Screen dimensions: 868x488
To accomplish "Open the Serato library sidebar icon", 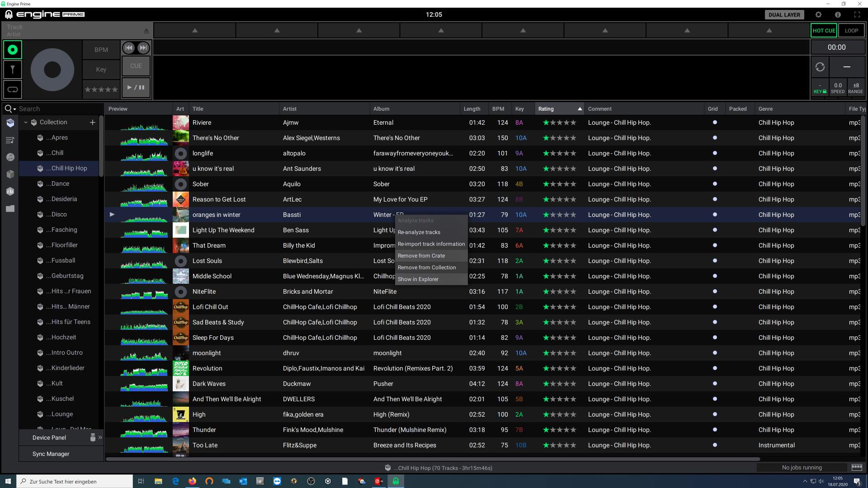I will [10, 174].
